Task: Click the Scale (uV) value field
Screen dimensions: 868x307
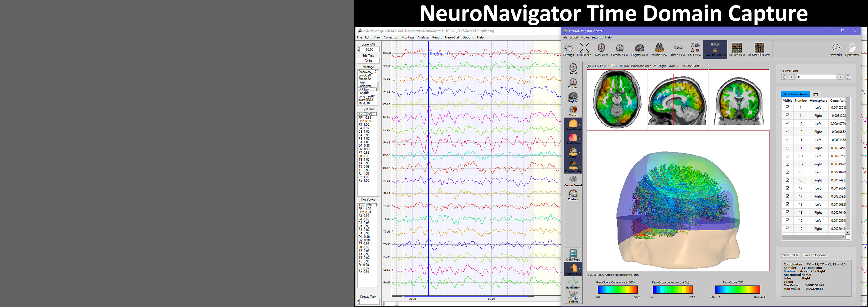Action: coord(370,49)
